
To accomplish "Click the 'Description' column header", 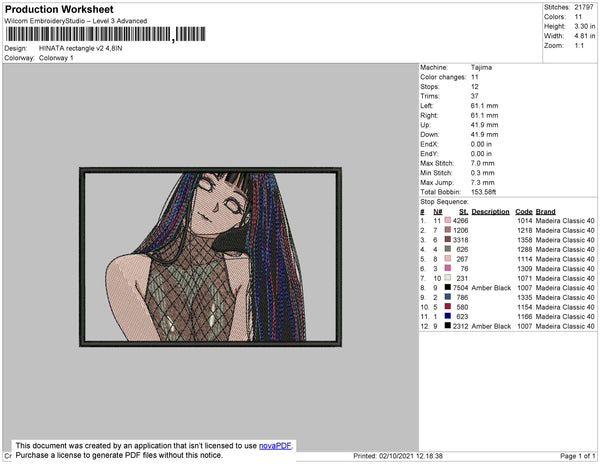I will tap(491, 212).
